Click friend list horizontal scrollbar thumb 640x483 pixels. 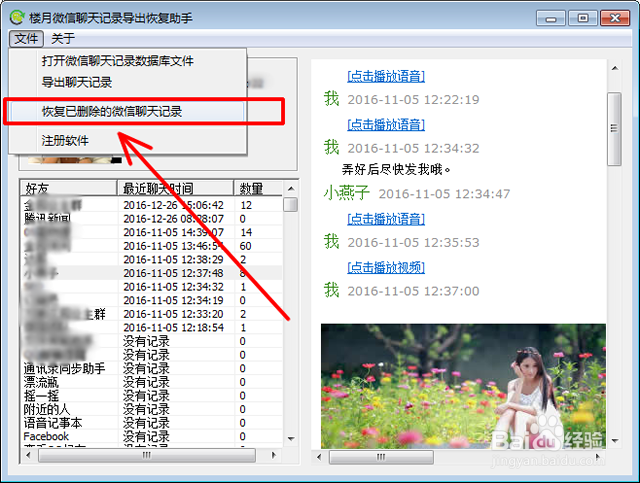point(147,455)
